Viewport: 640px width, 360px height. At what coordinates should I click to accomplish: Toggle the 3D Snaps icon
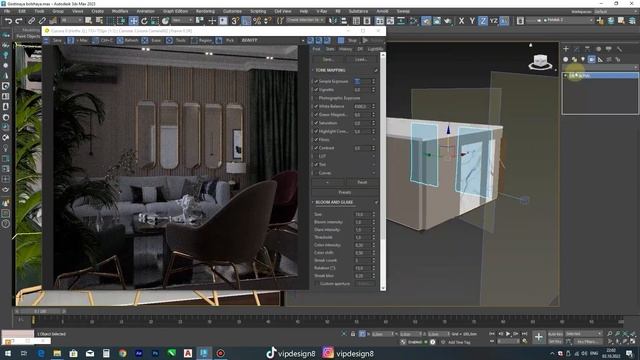coord(236,20)
